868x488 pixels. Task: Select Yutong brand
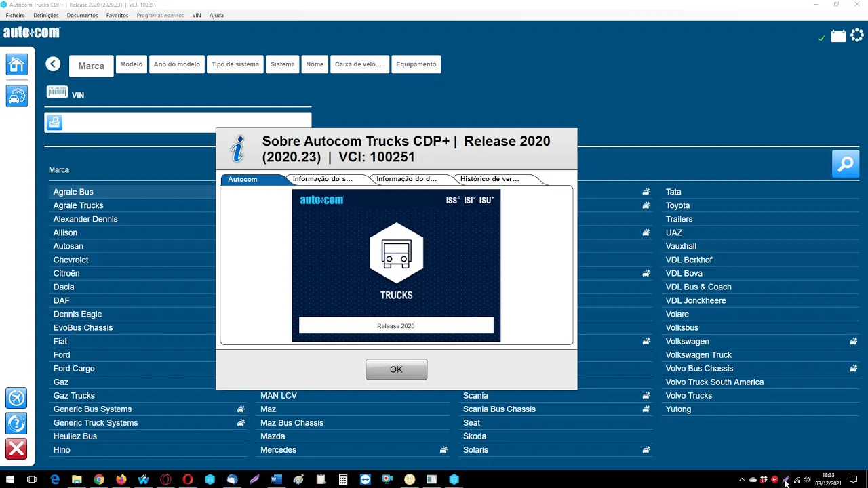678,409
